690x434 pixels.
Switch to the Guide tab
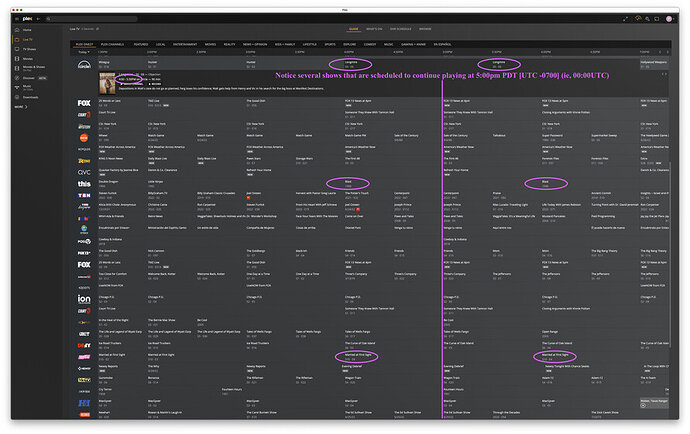(x=354, y=29)
